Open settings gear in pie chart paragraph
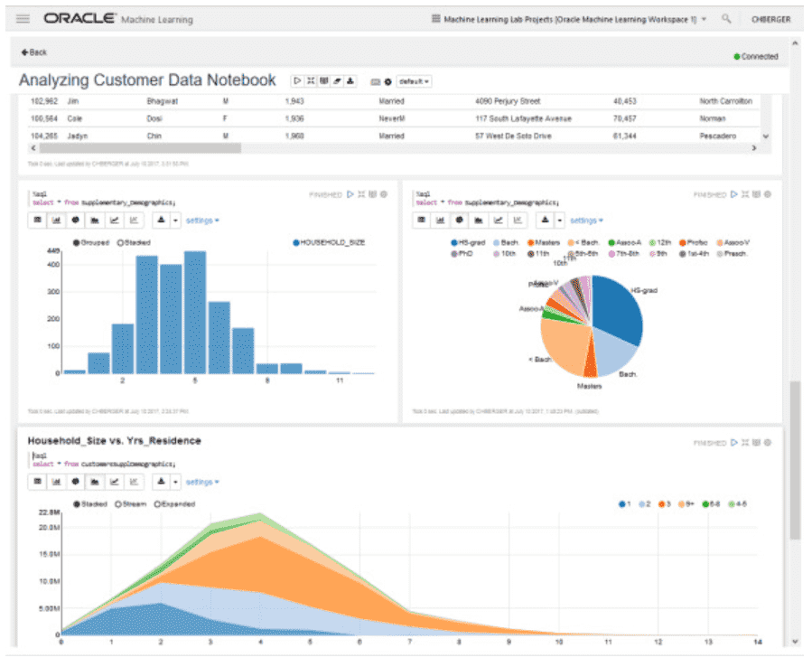812x667 pixels. coord(768,194)
